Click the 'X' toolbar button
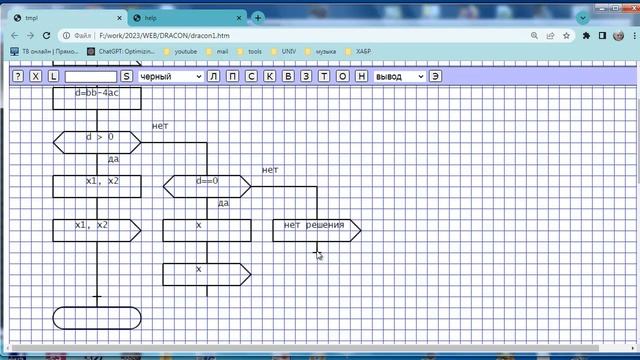The image size is (640, 360). pyautogui.click(x=36, y=76)
